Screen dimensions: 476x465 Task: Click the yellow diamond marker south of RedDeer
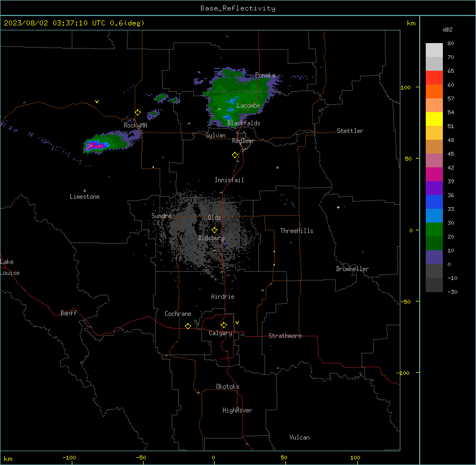click(x=235, y=155)
